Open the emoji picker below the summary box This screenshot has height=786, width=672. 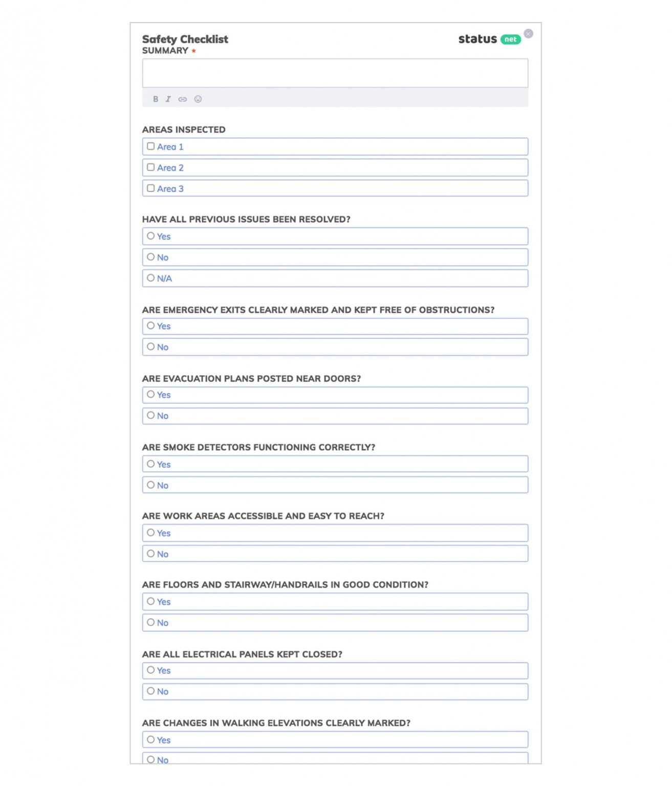tap(198, 99)
